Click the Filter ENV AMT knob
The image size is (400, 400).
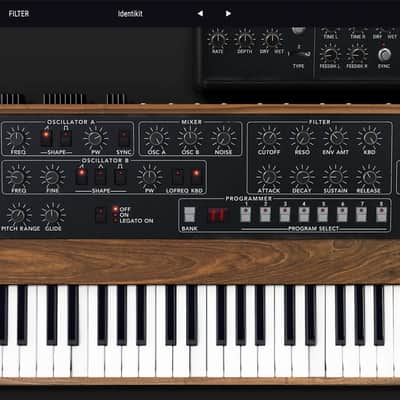point(336,138)
